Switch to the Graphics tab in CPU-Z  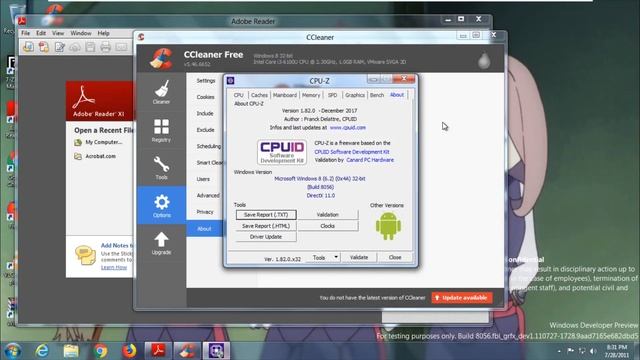pos(355,95)
